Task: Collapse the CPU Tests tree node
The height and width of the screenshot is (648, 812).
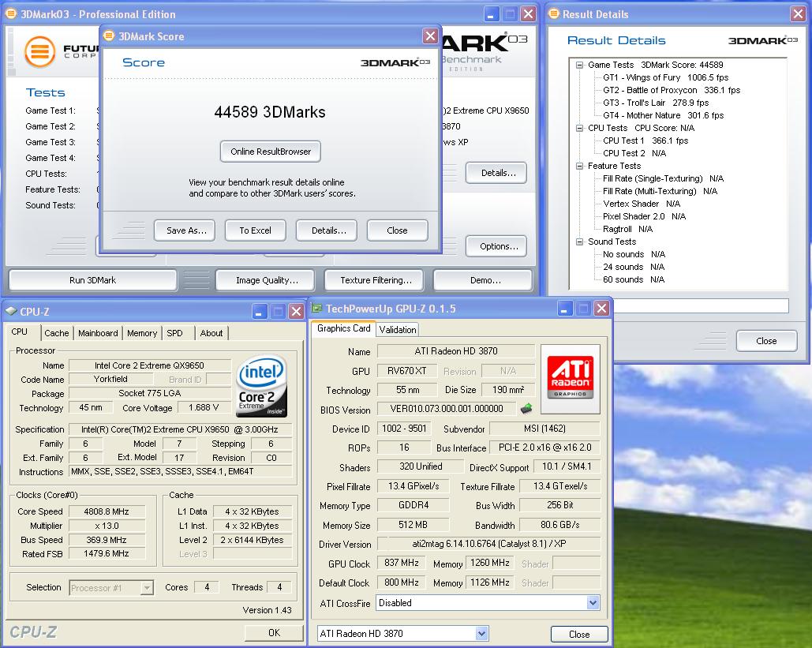Action: [579, 128]
